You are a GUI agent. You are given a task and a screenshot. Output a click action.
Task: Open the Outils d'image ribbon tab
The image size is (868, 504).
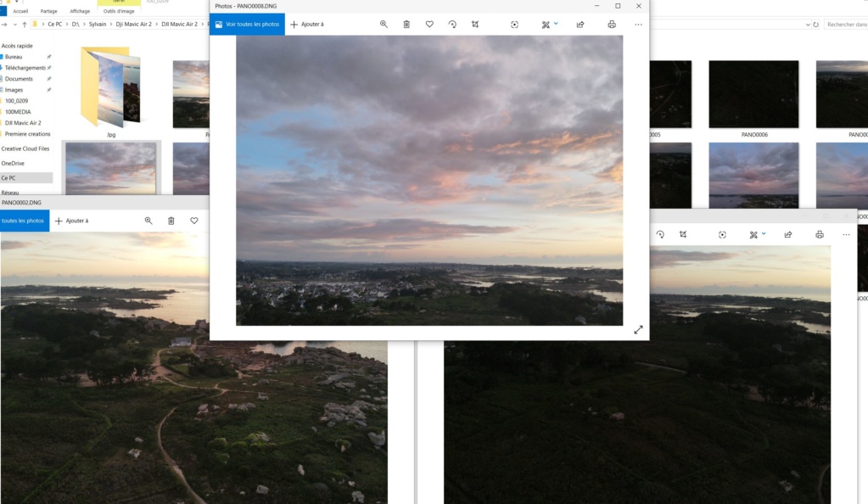pyautogui.click(x=119, y=11)
